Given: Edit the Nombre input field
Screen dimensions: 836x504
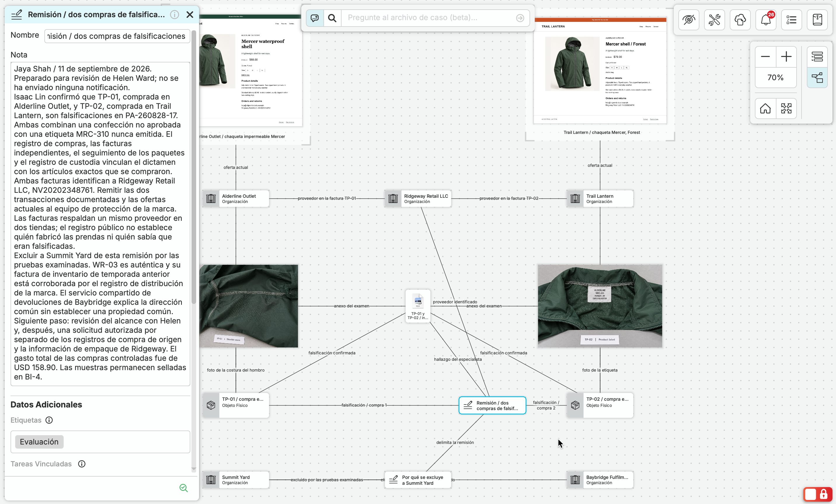Looking at the screenshot, I should (x=117, y=36).
